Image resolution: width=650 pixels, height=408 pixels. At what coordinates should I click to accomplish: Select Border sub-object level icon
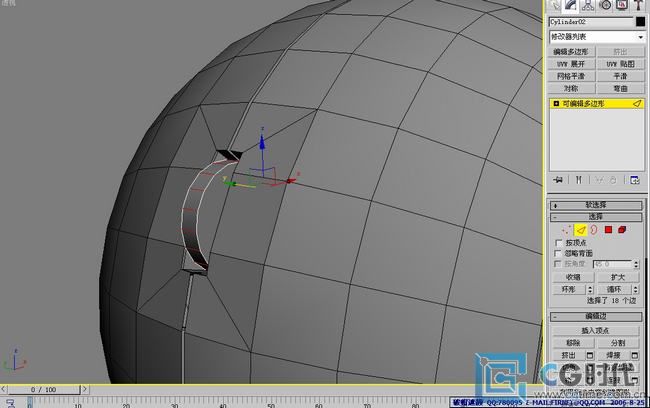[x=594, y=230]
